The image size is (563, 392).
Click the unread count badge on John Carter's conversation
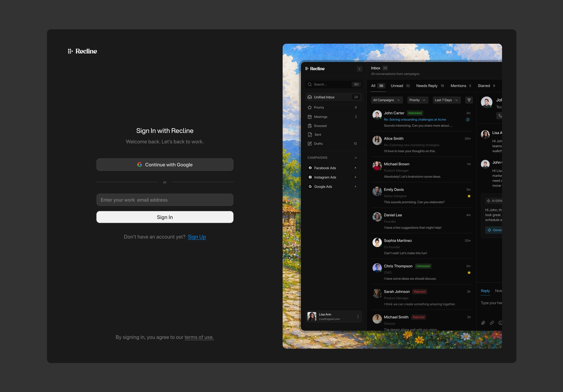coord(468,120)
